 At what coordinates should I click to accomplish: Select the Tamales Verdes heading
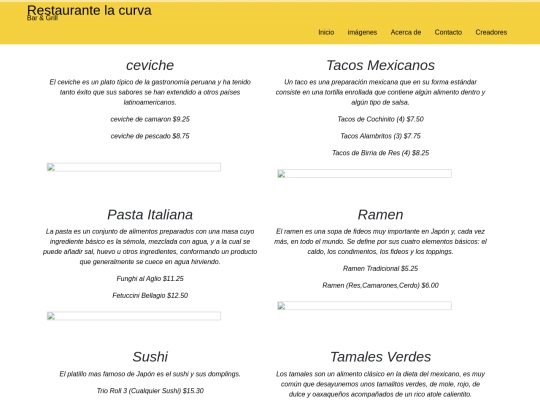[380, 357]
